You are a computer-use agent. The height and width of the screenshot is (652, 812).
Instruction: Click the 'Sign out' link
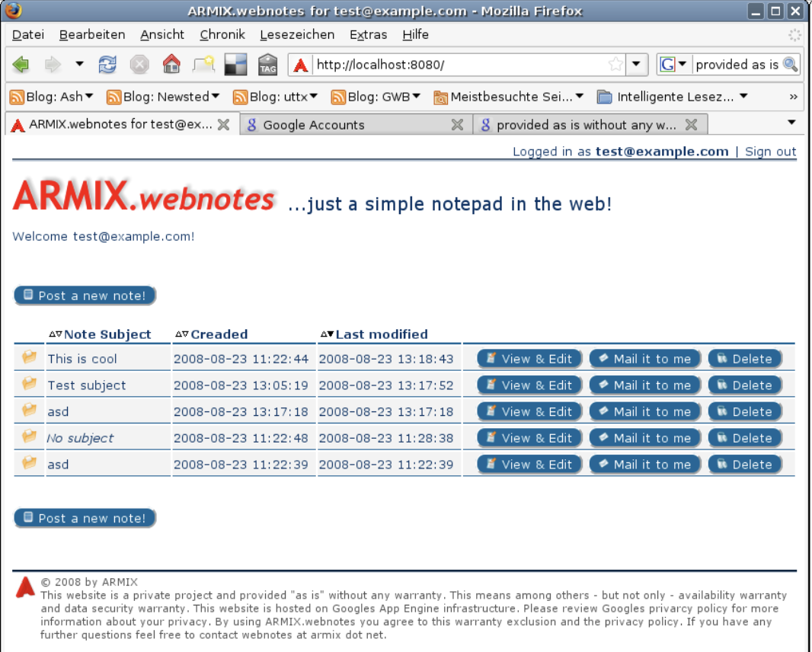[769, 151]
